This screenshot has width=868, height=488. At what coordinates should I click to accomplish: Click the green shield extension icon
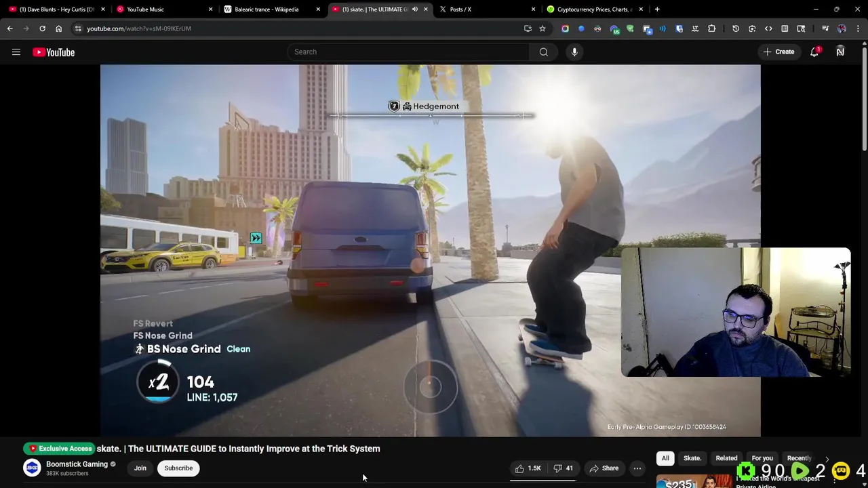click(x=630, y=28)
